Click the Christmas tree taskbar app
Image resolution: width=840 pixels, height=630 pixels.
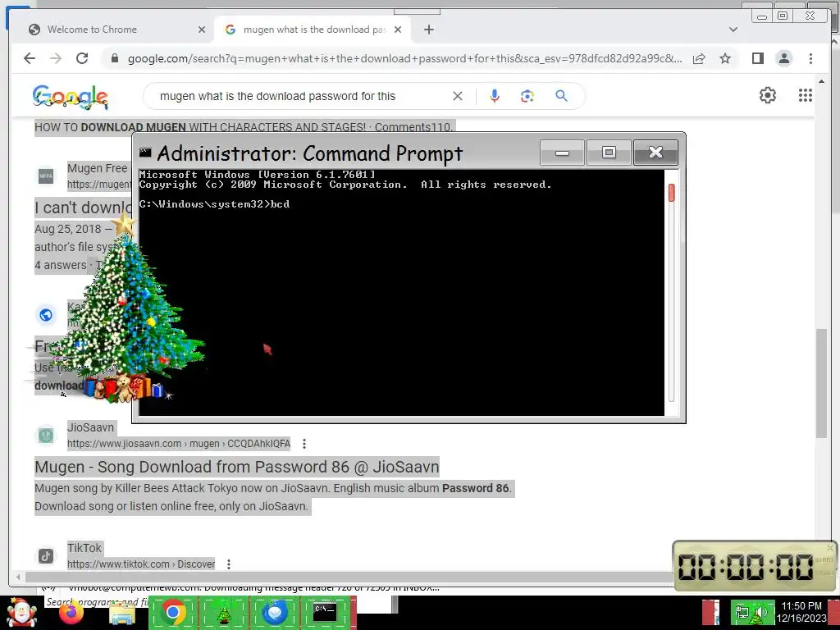coord(223,614)
